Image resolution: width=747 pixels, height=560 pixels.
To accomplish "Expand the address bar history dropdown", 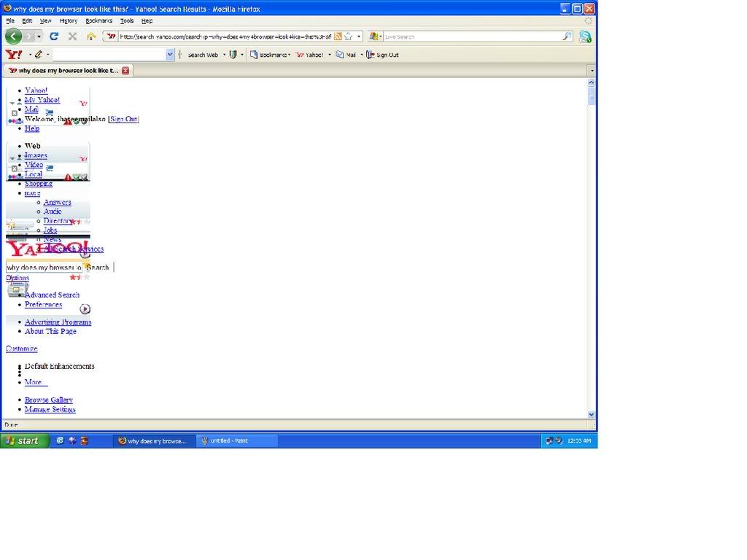I will (x=359, y=36).
